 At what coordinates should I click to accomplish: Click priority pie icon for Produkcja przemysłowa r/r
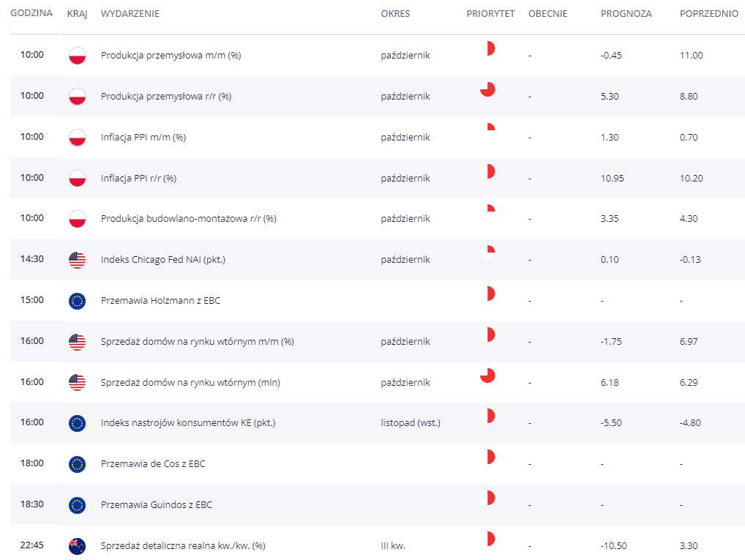[x=487, y=89]
